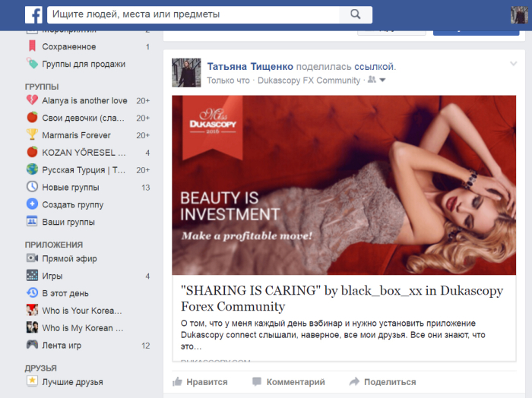Open Русская Турция group link

[84, 170]
